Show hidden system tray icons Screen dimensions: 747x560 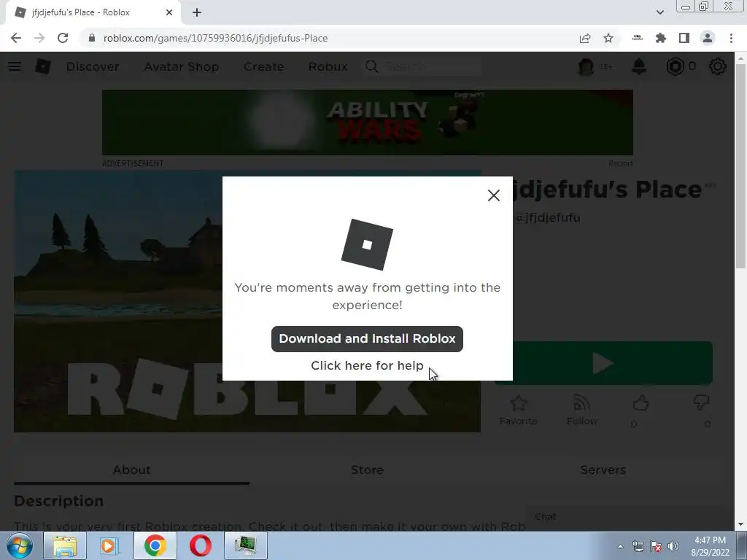pos(620,546)
